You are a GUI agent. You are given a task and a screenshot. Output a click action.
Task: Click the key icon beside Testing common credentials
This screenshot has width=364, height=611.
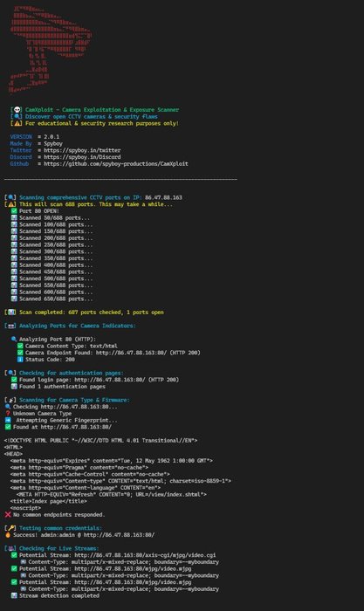coord(11,528)
